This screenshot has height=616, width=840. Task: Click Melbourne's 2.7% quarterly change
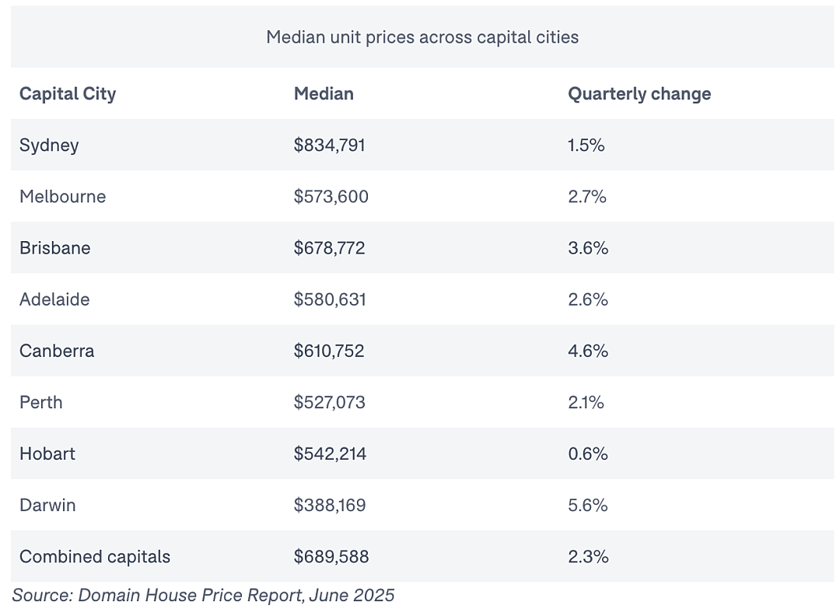pos(587,197)
